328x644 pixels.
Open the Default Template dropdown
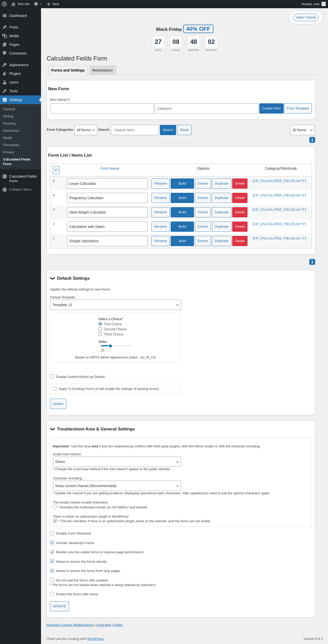click(x=116, y=305)
